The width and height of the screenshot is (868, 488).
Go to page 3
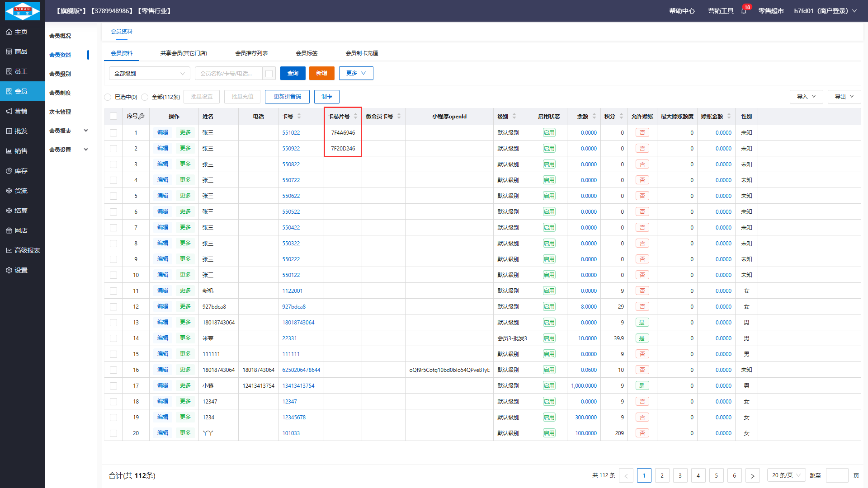tap(680, 475)
